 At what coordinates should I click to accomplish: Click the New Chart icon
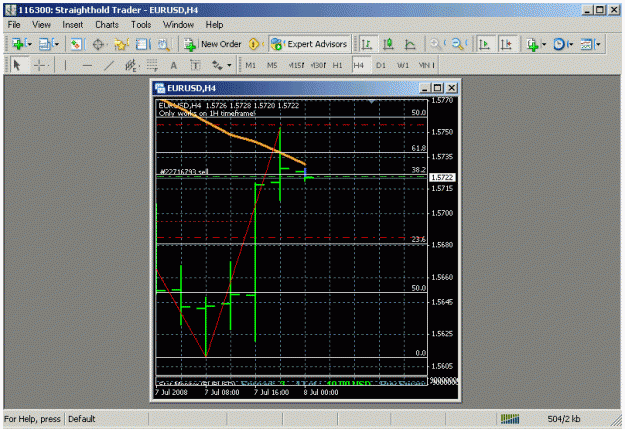[18, 44]
